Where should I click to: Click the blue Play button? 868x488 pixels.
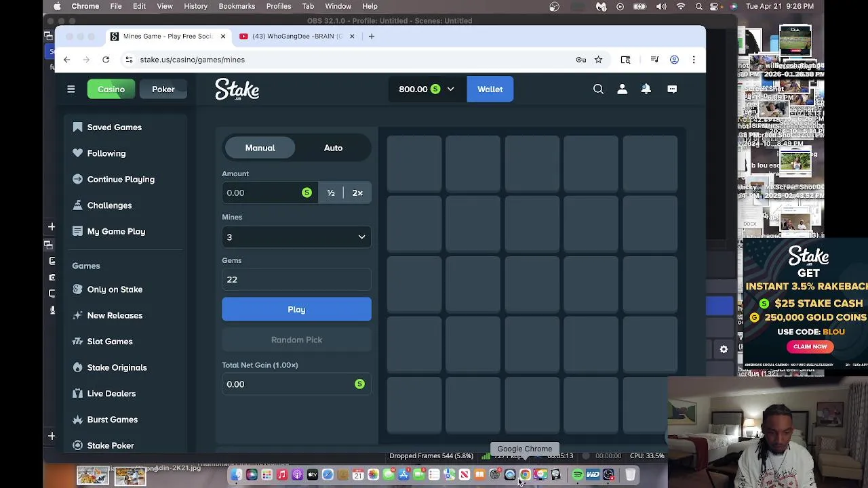click(296, 309)
